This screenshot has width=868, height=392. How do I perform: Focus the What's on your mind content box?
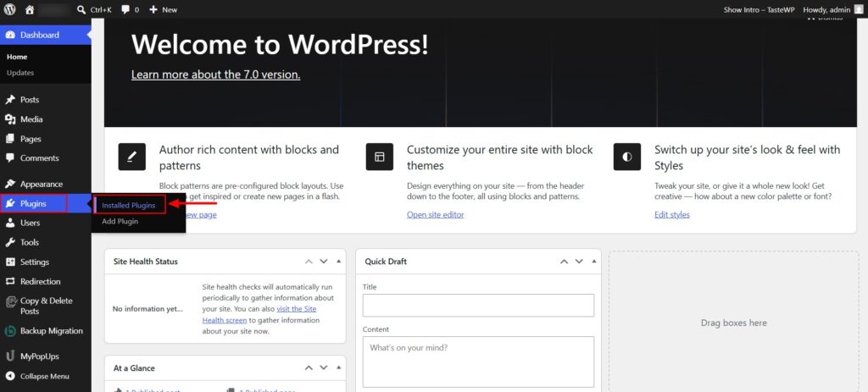pyautogui.click(x=478, y=362)
